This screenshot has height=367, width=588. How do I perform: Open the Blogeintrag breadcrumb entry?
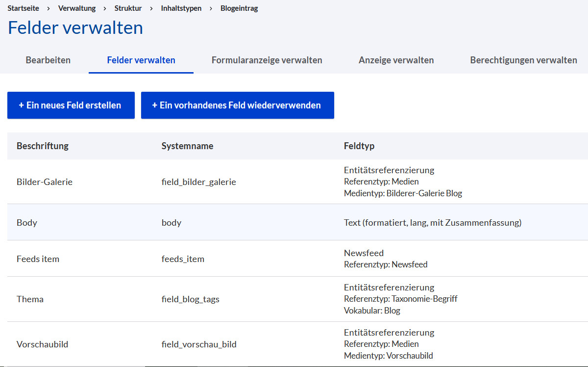[x=239, y=8]
